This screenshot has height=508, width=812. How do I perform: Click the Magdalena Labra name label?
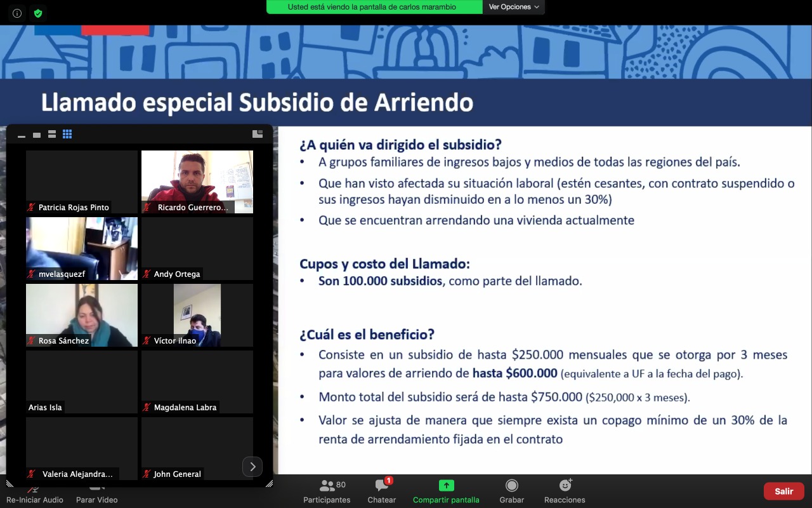pyautogui.click(x=185, y=408)
